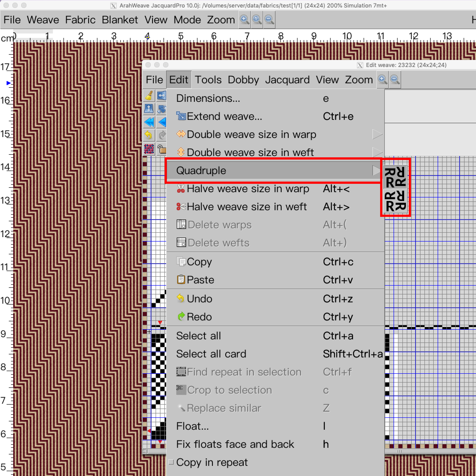Click the zoom 1:1 magnifier icon
Screen dimensions: 476x476
coord(257,19)
